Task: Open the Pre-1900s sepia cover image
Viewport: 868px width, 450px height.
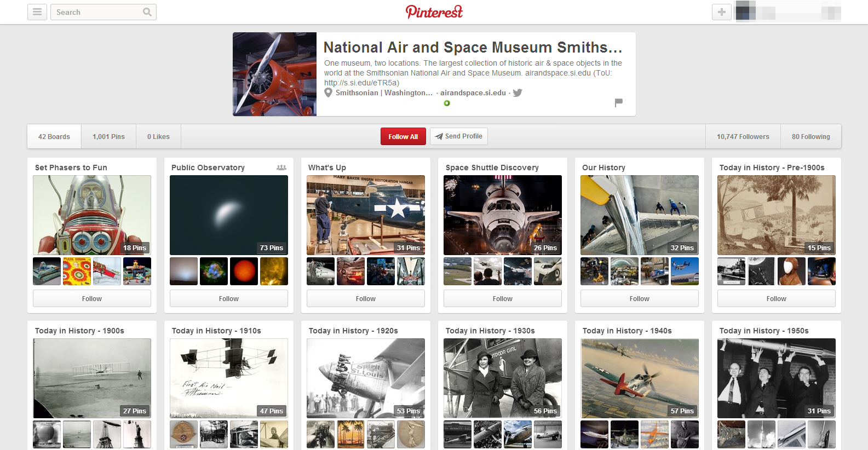Action: point(777,215)
